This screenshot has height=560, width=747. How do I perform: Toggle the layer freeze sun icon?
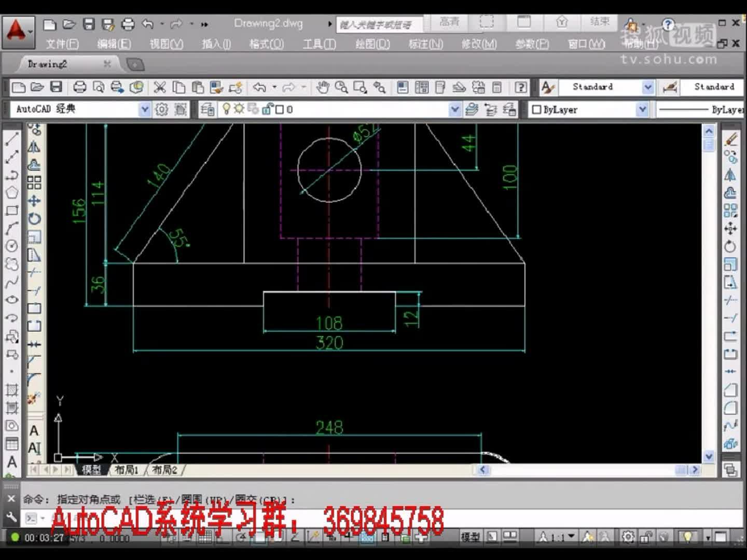coord(239,109)
